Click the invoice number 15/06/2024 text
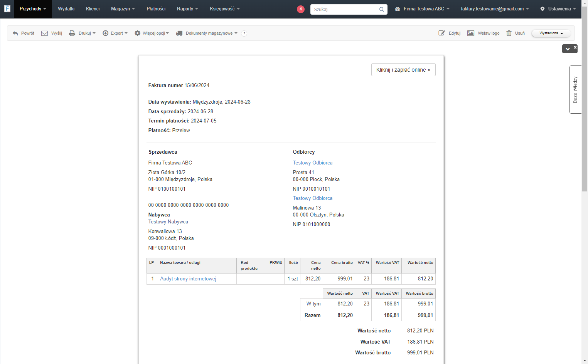588x364 pixels. [x=197, y=86]
